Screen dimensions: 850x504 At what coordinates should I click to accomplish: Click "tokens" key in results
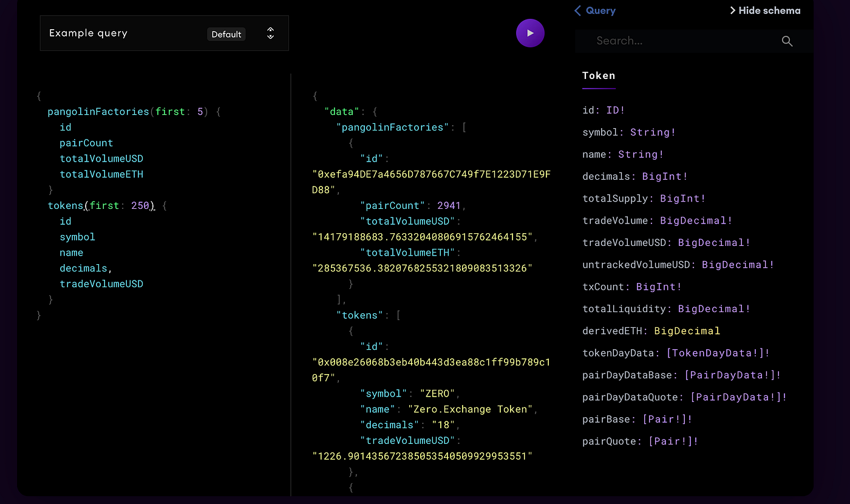coord(360,315)
